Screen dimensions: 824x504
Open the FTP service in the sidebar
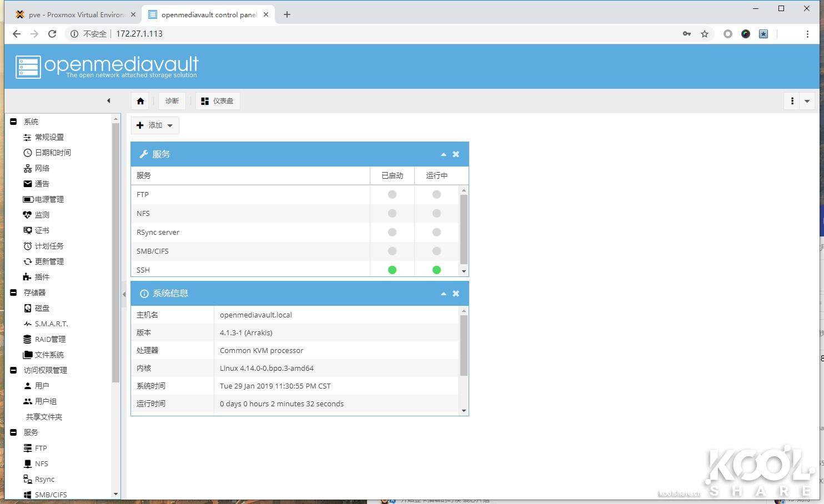point(36,448)
